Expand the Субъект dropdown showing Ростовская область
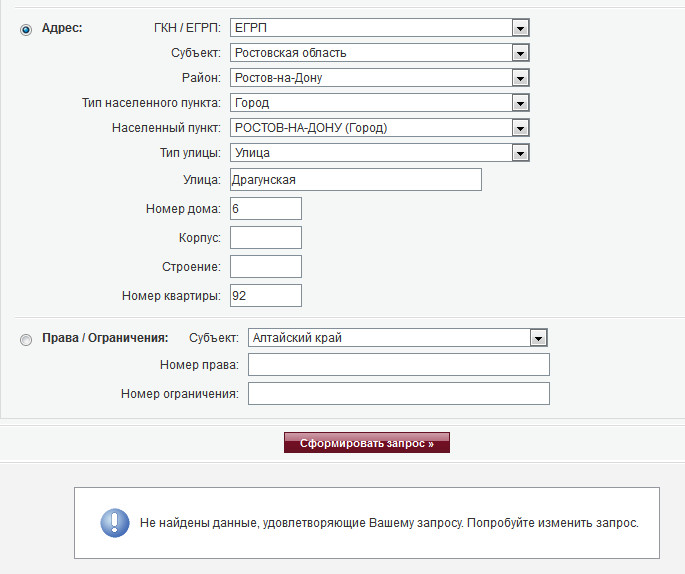Screen dimensions: 685x574 [379, 53]
